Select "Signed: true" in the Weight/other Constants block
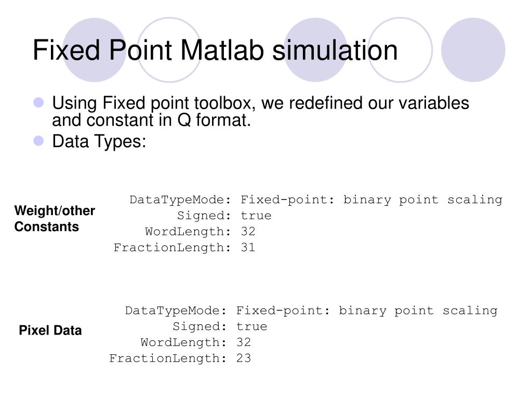 point(224,216)
